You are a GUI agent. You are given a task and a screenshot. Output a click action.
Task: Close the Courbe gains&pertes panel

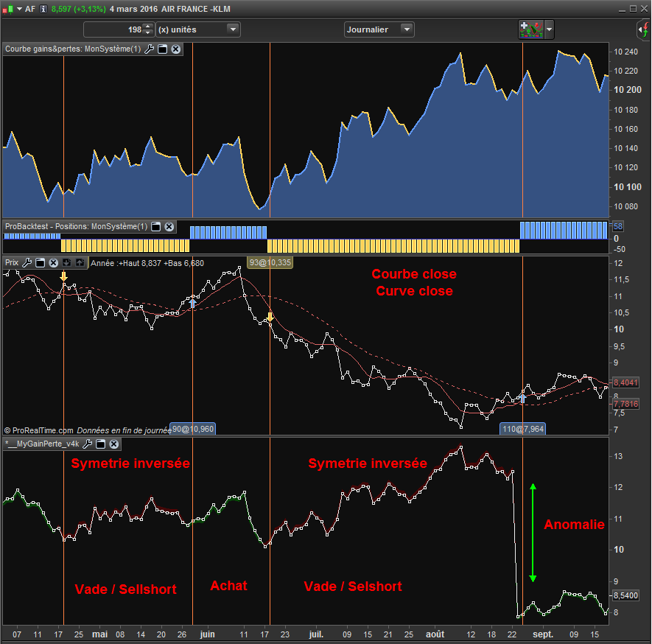click(176, 49)
